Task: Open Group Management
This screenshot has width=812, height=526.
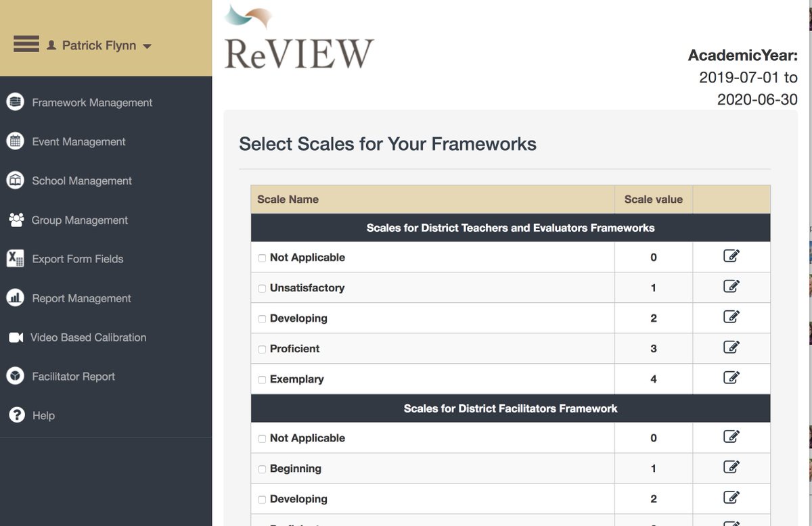Action: (80, 220)
